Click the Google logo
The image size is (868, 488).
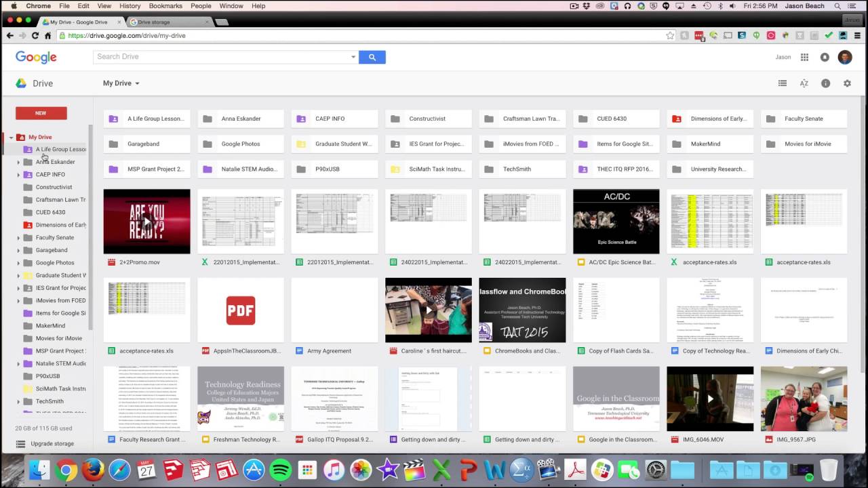tap(36, 58)
